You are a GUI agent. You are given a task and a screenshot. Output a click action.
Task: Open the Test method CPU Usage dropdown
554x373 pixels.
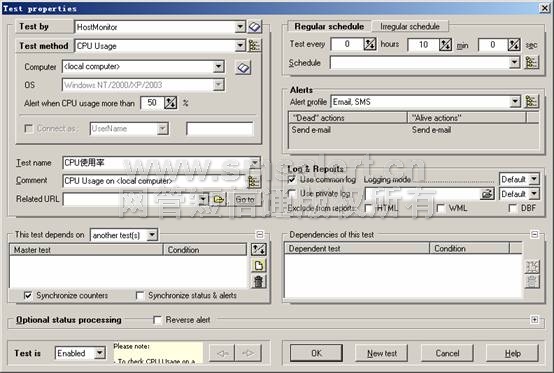[x=240, y=46]
